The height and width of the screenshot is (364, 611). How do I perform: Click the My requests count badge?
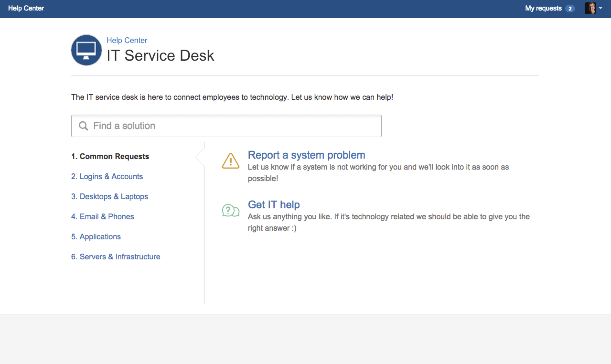pos(570,9)
